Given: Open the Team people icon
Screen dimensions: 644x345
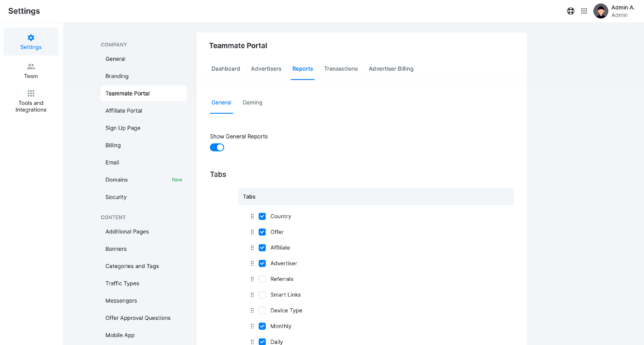Looking at the screenshot, I should 31,67.
